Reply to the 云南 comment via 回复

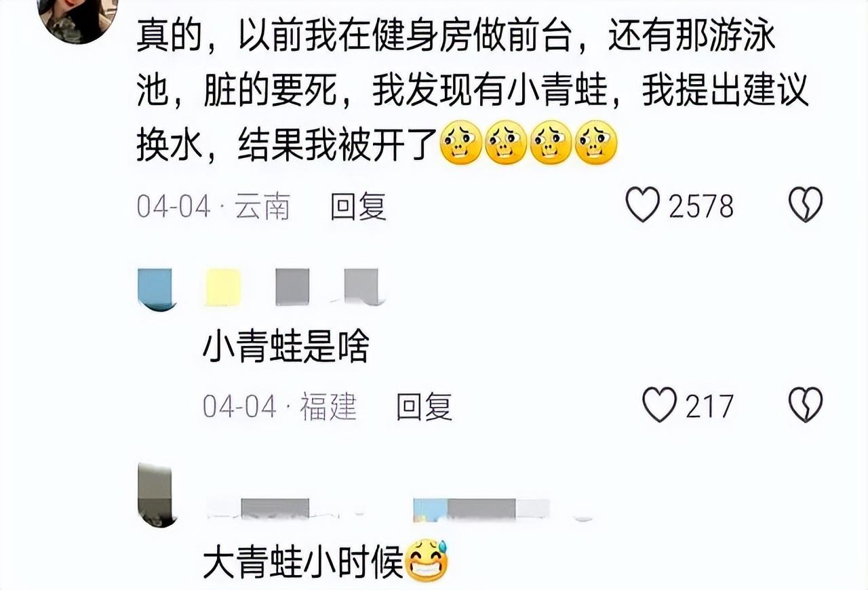pyautogui.click(x=358, y=206)
